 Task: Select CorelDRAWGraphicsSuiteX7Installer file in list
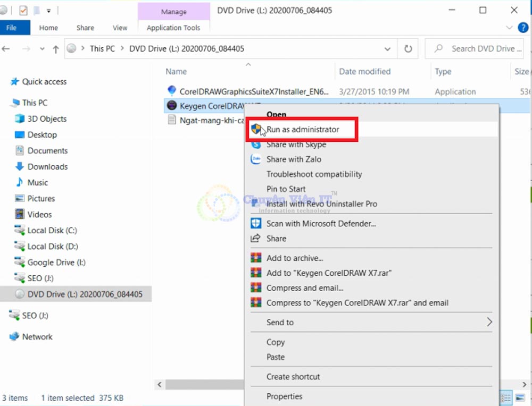click(254, 91)
